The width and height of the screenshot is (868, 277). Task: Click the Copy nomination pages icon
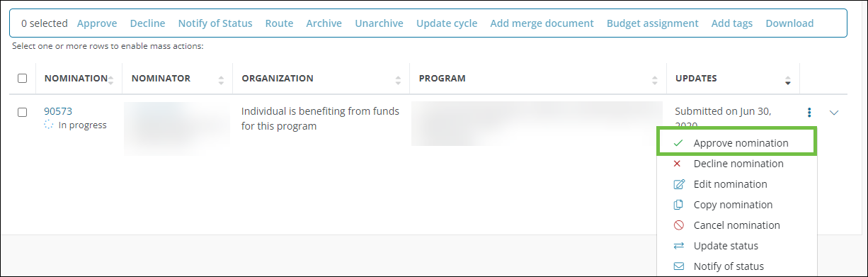click(x=678, y=205)
